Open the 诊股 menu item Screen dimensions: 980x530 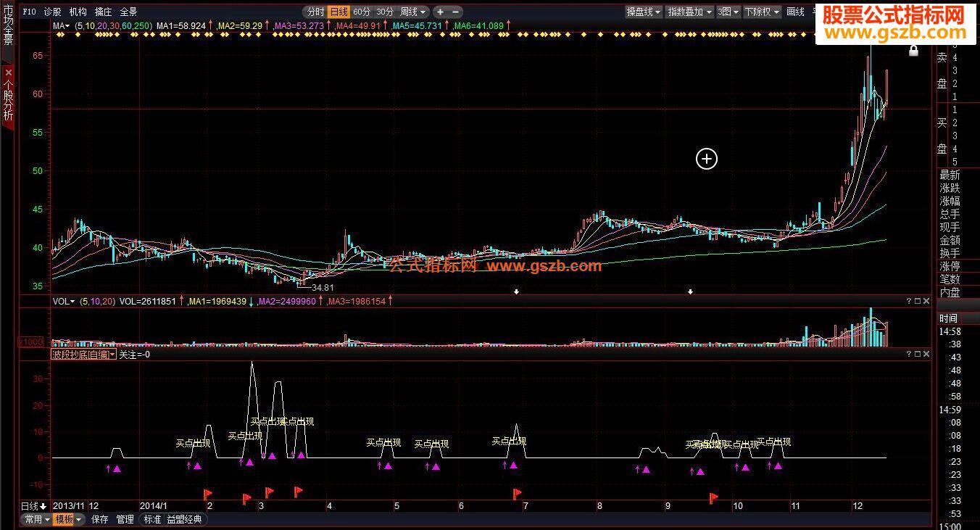[x=52, y=12]
